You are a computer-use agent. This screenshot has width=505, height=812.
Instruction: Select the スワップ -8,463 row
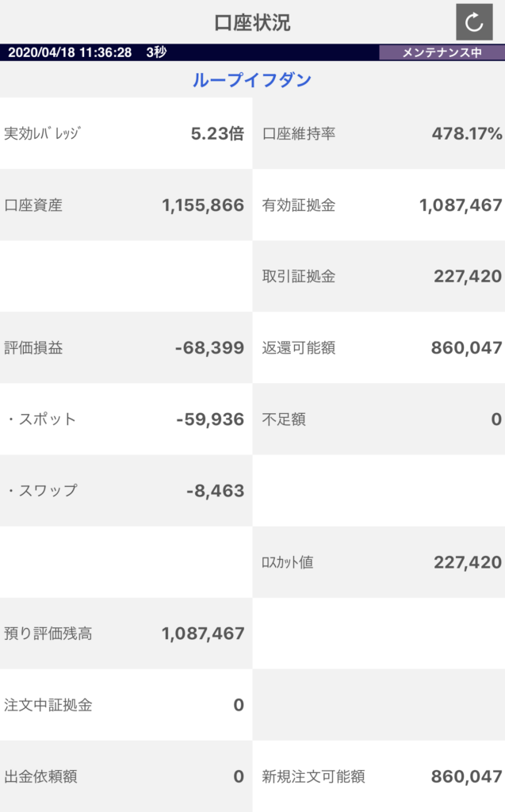(126, 490)
